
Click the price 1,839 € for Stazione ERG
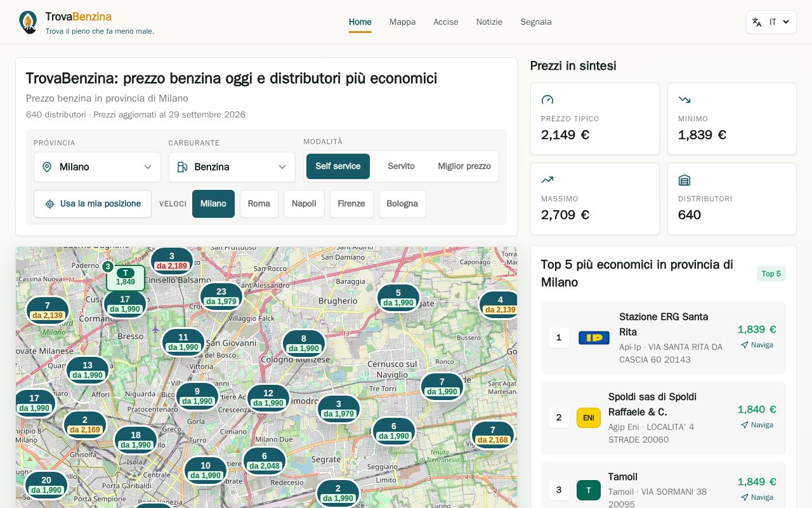[757, 330]
